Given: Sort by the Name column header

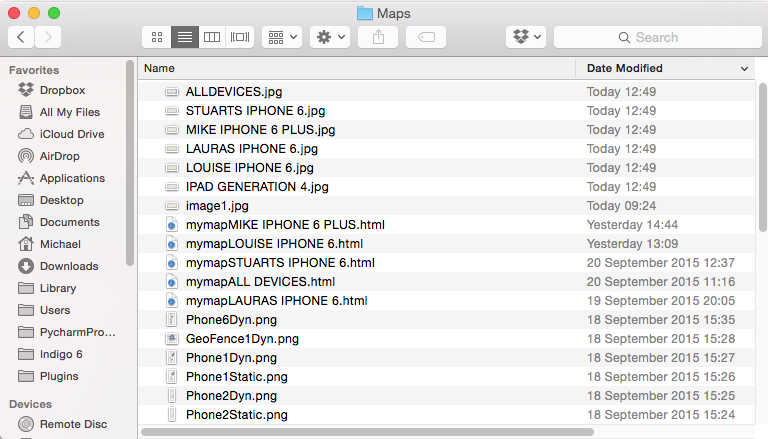Looking at the screenshot, I should pos(357,68).
